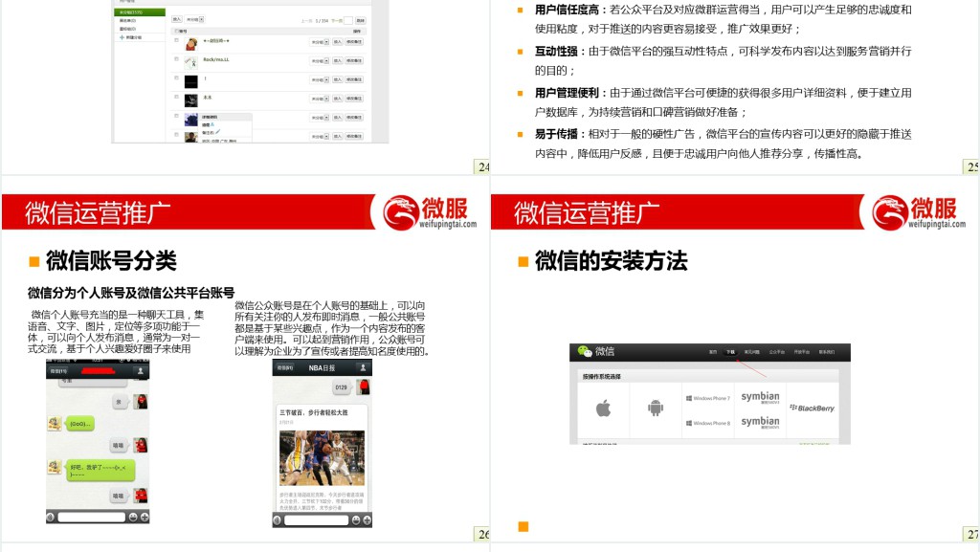Click the remark-edit button in 木木 row
This screenshot has width=980, height=552.
354,99
